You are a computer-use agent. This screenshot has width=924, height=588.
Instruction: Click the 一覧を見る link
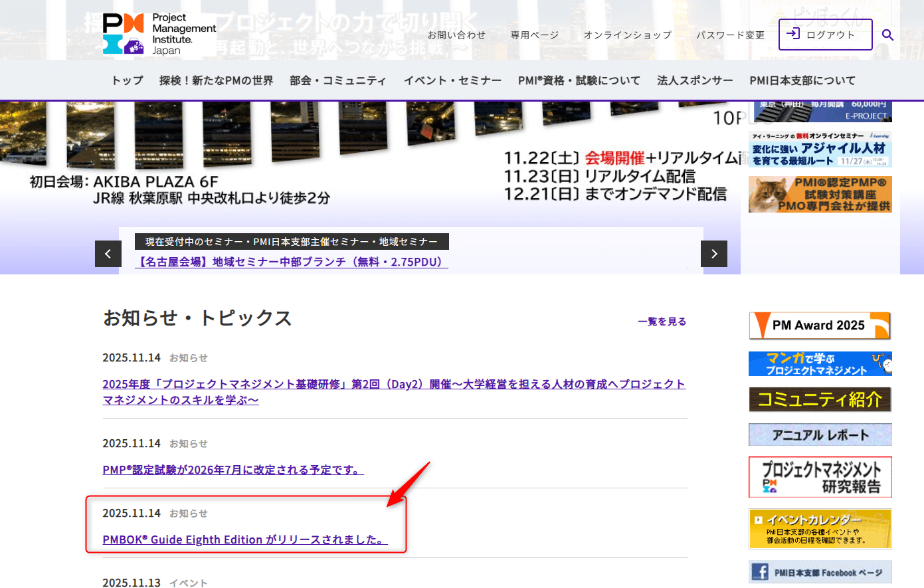(662, 321)
